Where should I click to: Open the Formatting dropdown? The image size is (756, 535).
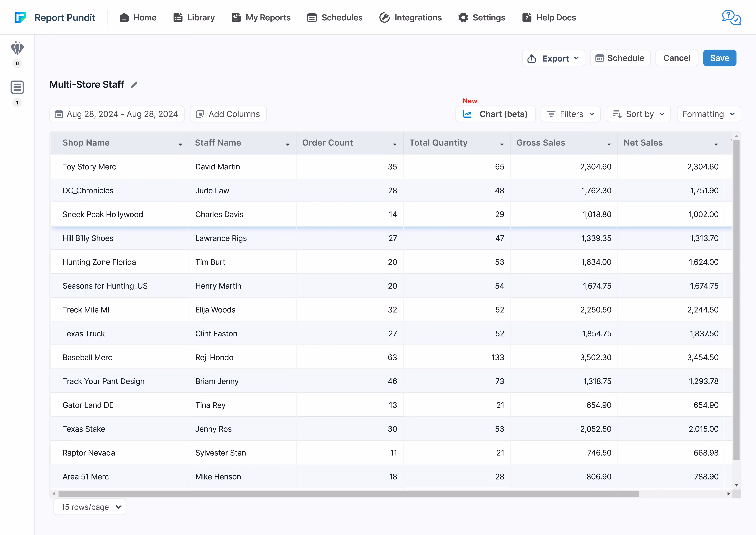[709, 114]
